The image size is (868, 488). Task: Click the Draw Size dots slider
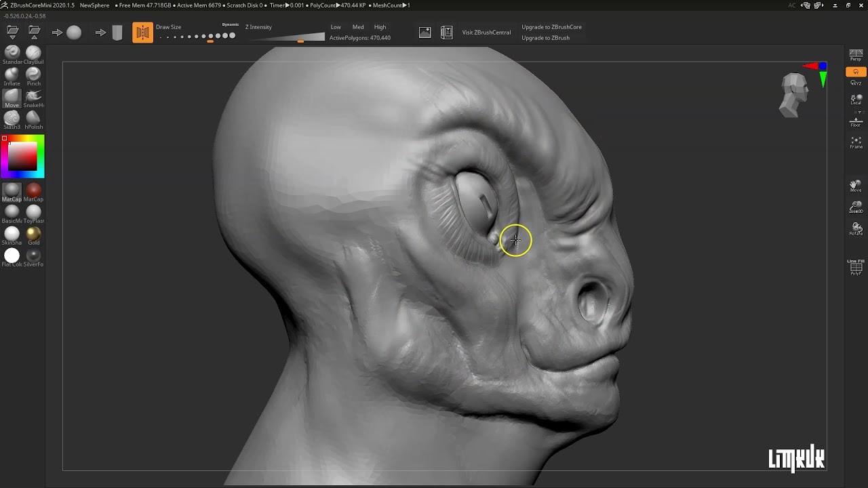click(x=197, y=37)
